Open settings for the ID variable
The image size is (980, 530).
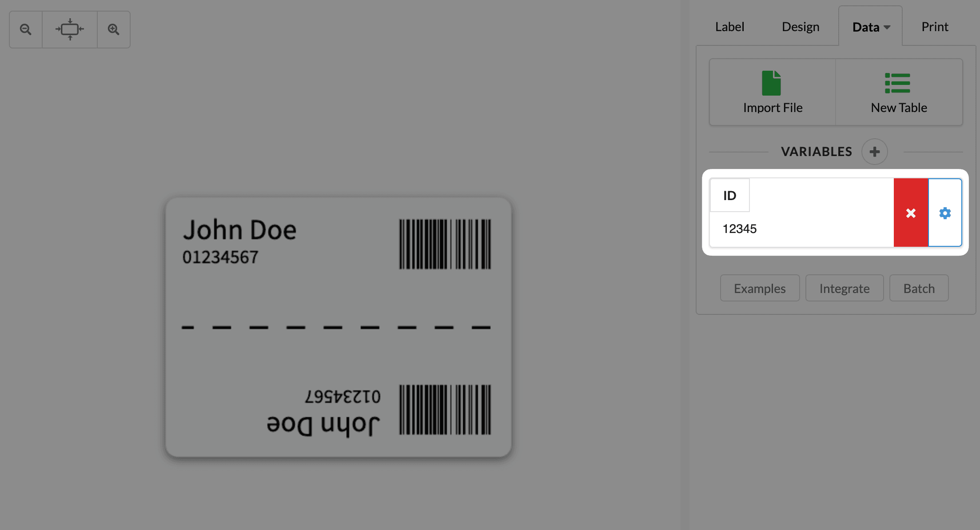[x=944, y=213]
